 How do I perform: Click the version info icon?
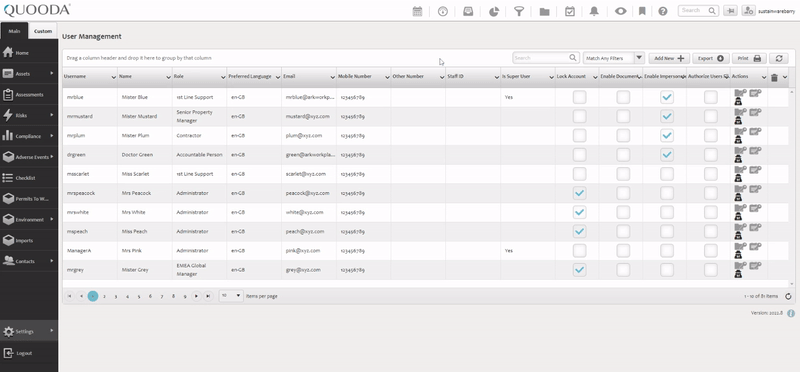tap(791, 313)
